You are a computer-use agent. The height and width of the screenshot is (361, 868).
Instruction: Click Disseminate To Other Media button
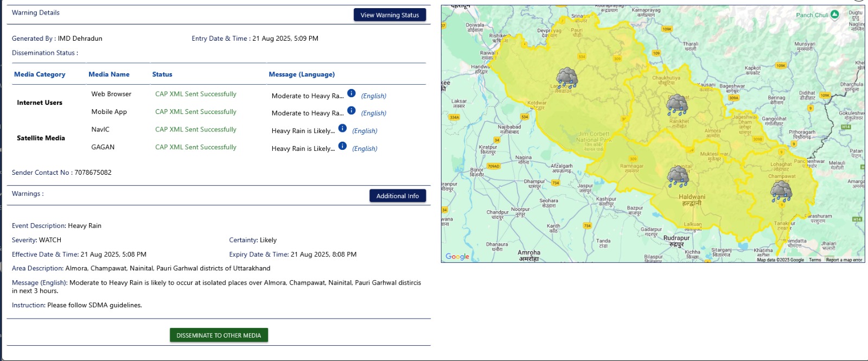coord(219,335)
